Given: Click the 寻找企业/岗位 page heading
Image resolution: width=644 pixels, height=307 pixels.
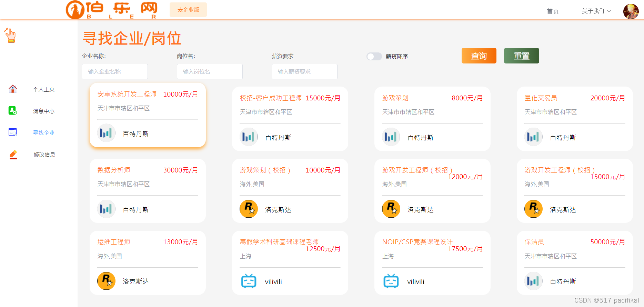Looking at the screenshot, I should [x=132, y=38].
